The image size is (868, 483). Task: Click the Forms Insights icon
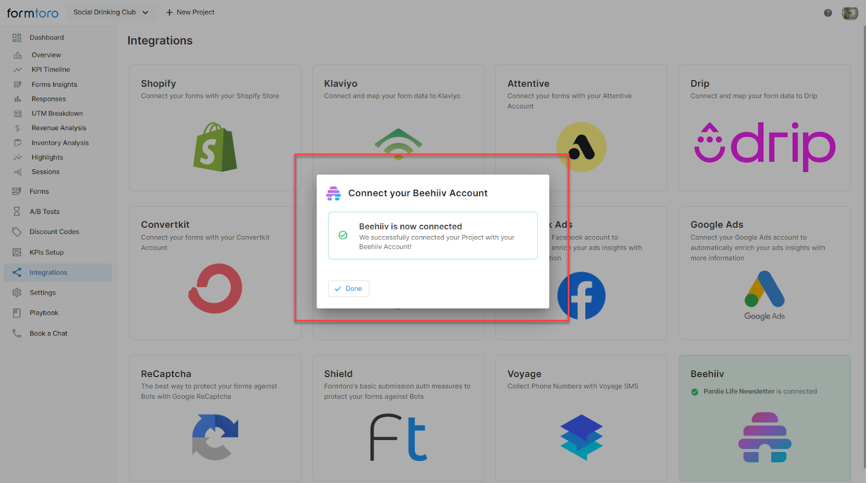tap(18, 85)
